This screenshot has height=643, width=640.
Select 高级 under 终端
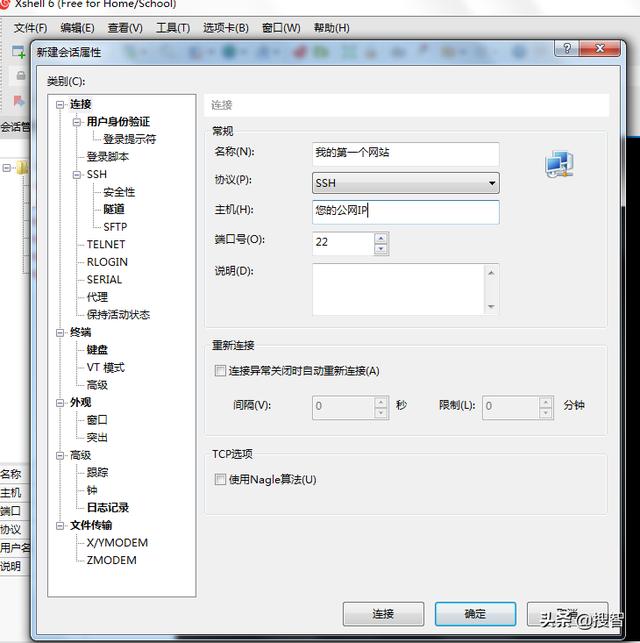point(97,385)
